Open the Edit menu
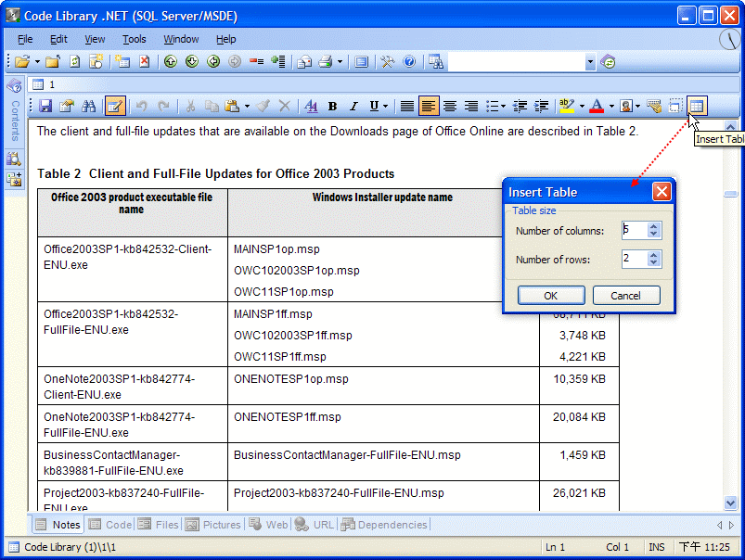Screen dimensions: 745x560 pyautogui.click(x=58, y=39)
